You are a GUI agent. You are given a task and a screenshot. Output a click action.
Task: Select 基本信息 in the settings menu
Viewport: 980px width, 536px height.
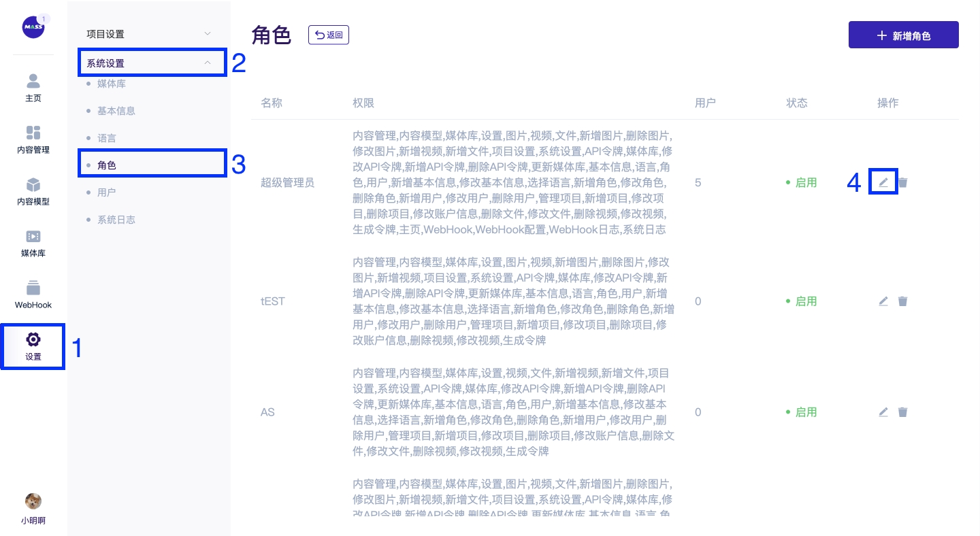[116, 111]
